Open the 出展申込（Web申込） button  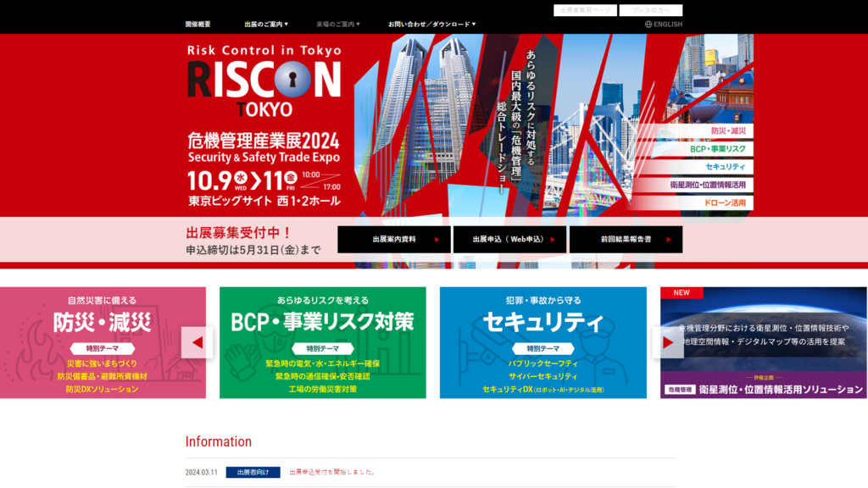click(x=509, y=240)
